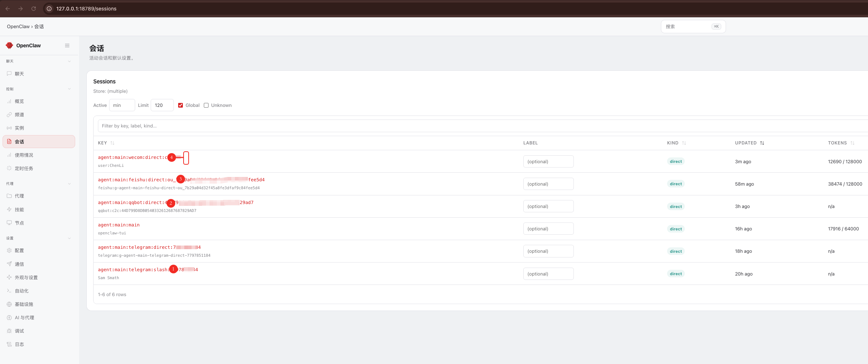Collapse the 控制 sidebar section
Screen dimensions: 868x364
tap(69, 89)
